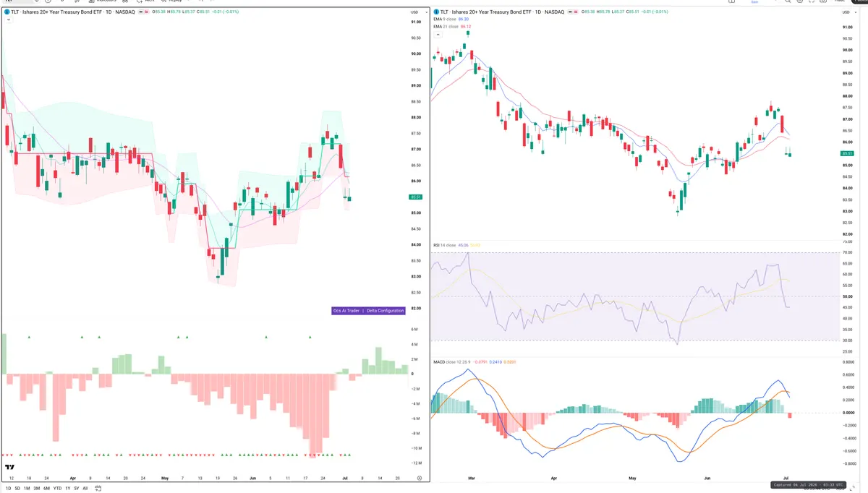The height and width of the screenshot is (493, 868).
Task: Click the 0.6000 MACD scale value
Action: [x=848, y=374]
